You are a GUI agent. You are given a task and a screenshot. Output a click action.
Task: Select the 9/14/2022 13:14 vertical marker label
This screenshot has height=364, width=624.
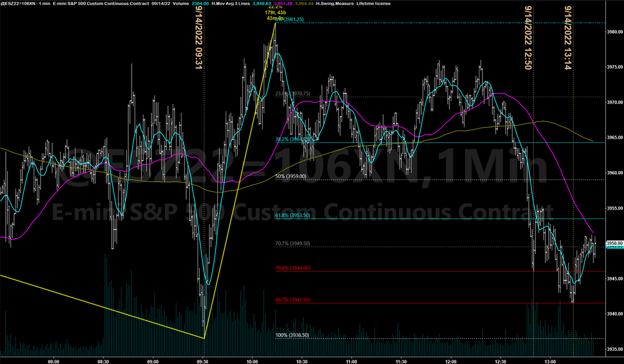click(568, 37)
